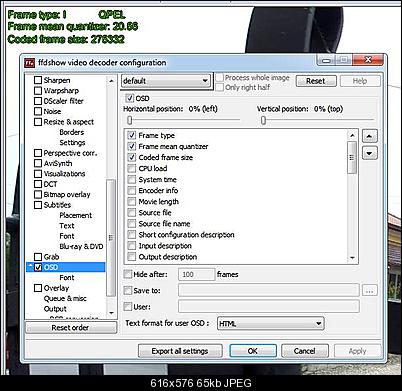Enable the Resize & aspect checkbox
The width and height of the screenshot is (402, 391).
click(x=38, y=122)
